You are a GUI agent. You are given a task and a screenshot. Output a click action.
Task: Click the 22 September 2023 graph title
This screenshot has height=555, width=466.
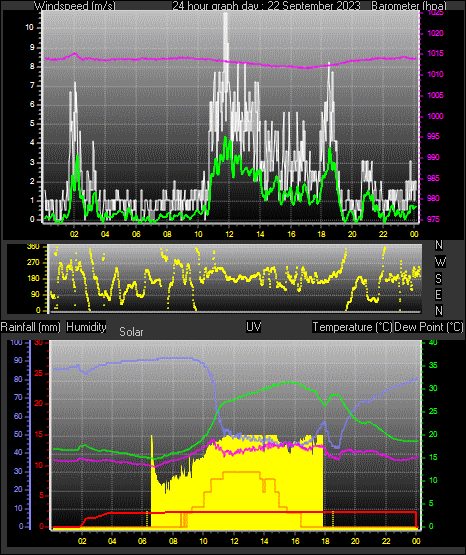coord(314,6)
